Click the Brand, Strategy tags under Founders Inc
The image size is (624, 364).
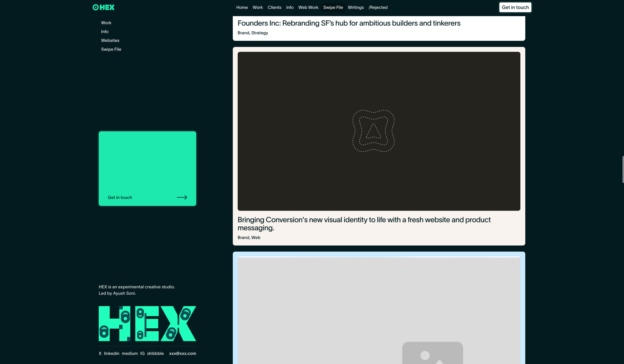tap(253, 33)
